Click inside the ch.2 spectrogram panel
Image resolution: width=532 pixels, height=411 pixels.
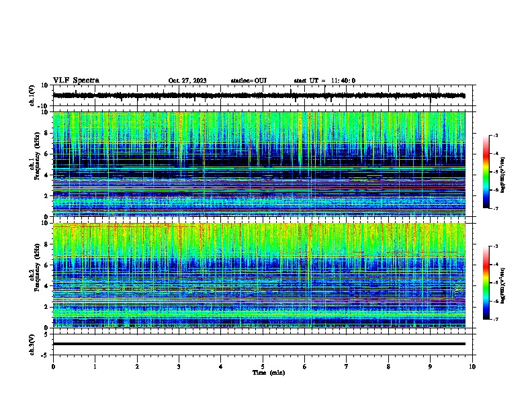(259, 275)
